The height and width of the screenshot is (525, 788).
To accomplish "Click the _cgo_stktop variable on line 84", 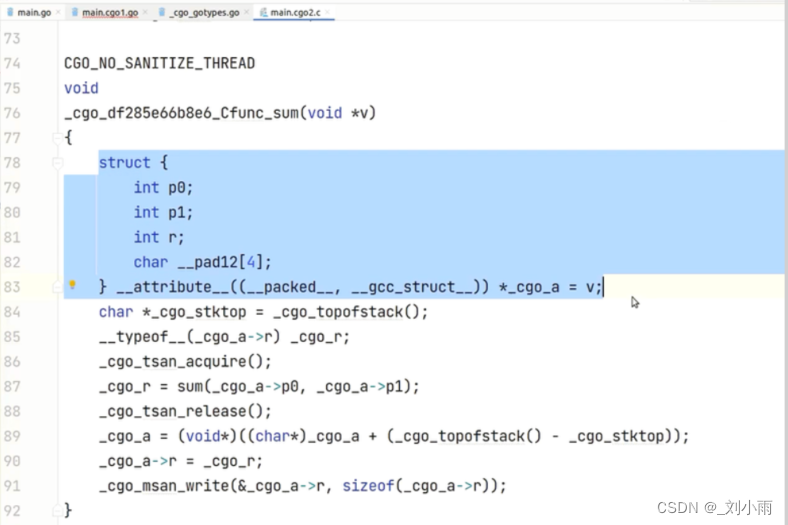I will tap(198, 312).
